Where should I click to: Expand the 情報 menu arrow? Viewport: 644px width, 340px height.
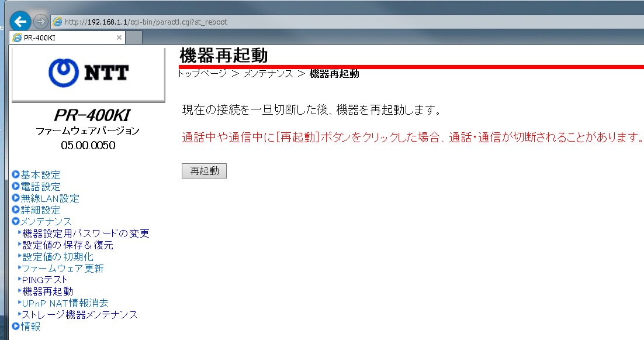16,326
